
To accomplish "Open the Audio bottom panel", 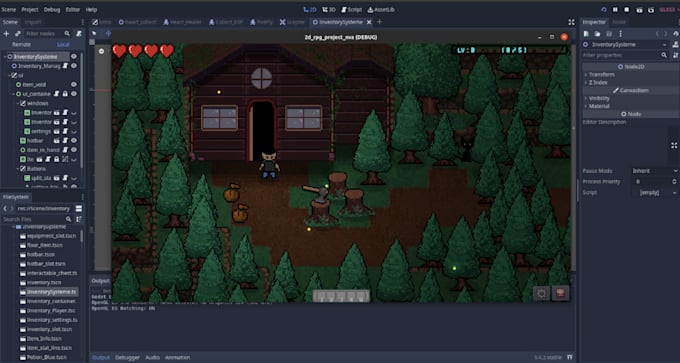I will pyautogui.click(x=152, y=357).
